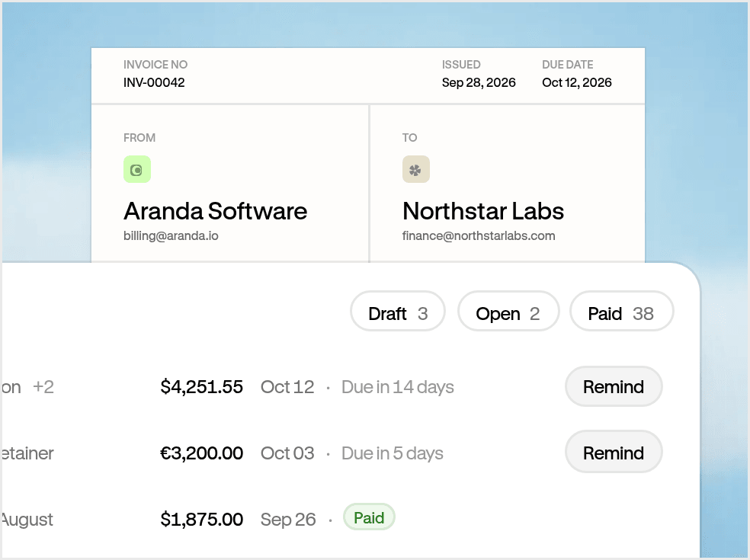The image size is (750, 560).
Task: Click the issued date Sep 28, 2026
Action: pyautogui.click(x=479, y=83)
